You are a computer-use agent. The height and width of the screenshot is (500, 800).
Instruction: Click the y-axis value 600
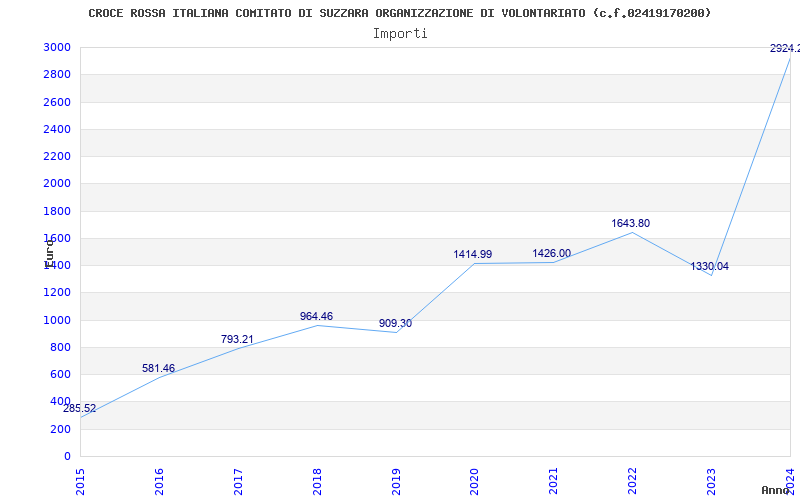tap(61, 374)
